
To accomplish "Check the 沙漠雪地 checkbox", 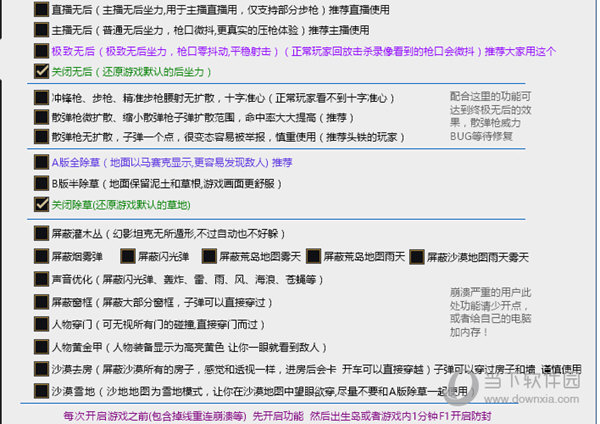I will [41, 391].
